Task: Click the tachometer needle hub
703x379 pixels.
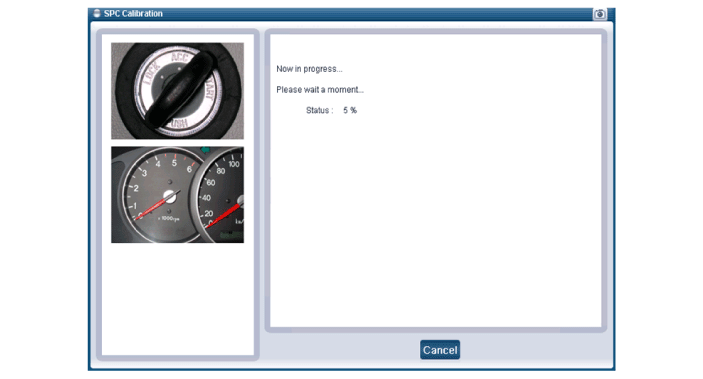Action: click(169, 196)
